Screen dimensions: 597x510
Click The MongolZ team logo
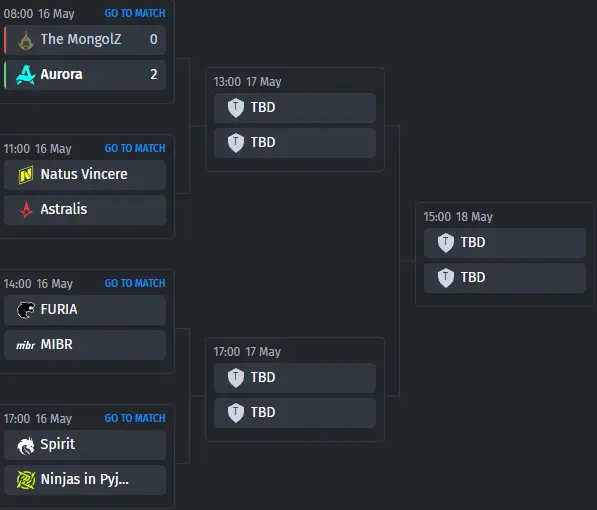coord(26,40)
